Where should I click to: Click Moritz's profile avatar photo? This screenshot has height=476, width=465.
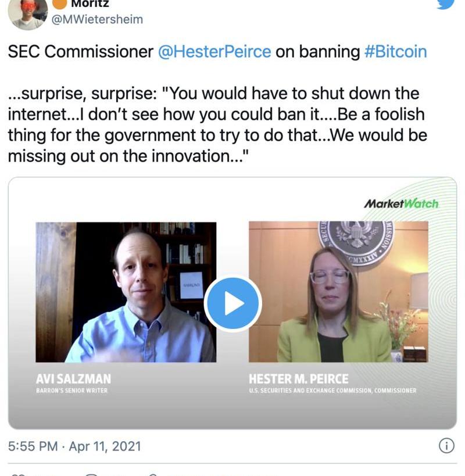(x=27, y=12)
